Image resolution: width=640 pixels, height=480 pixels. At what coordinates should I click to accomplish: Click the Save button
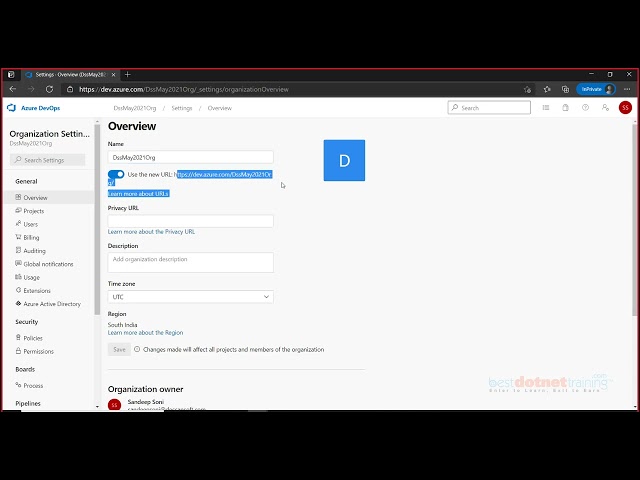[x=119, y=349]
